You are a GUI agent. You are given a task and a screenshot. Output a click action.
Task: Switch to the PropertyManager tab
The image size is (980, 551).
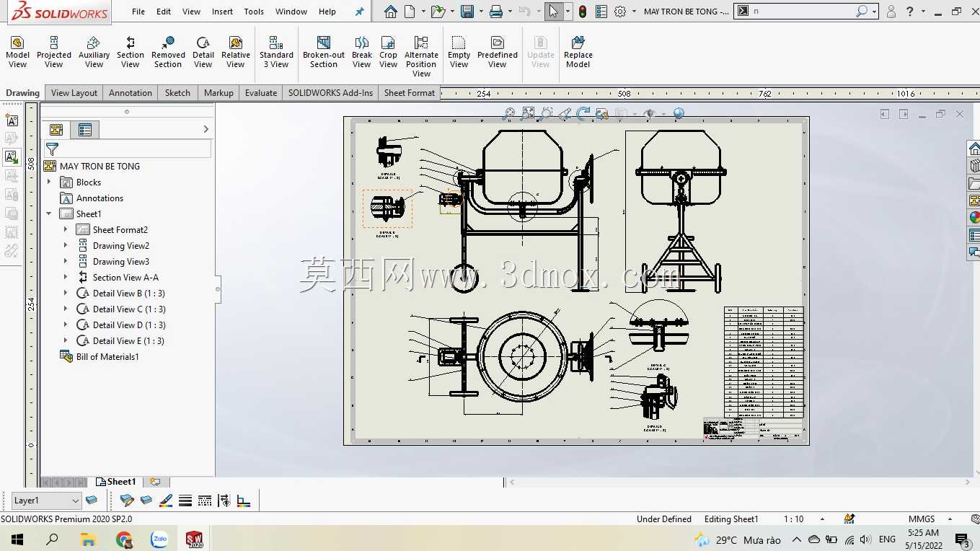coord(85,130)
